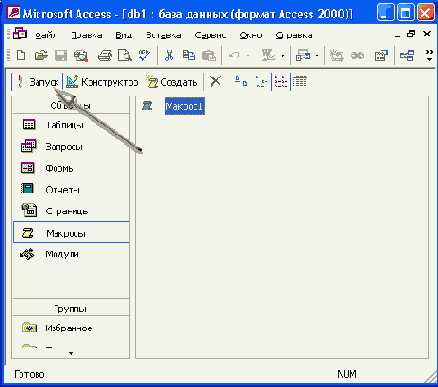The image size is (438, 387).
Task: Run the Spelling check icon
Action: click(145, 55)
